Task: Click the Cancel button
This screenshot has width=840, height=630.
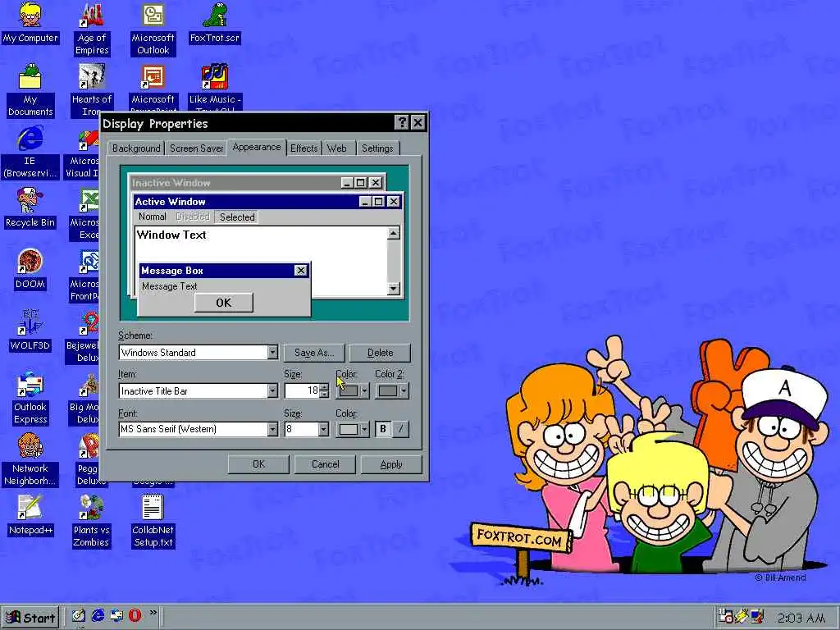Action: (x=325, y=464)
